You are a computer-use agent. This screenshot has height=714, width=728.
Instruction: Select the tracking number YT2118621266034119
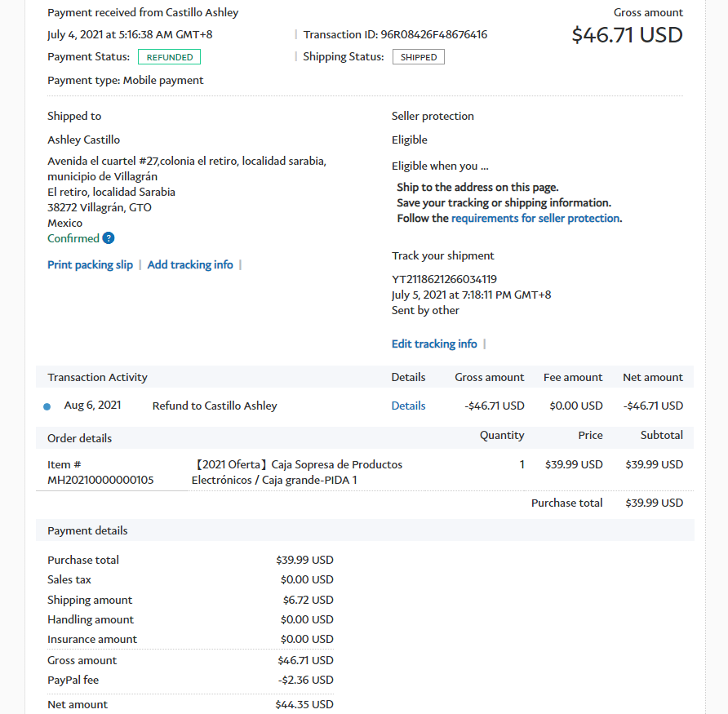pyautogui.click(x=444, y=279)
